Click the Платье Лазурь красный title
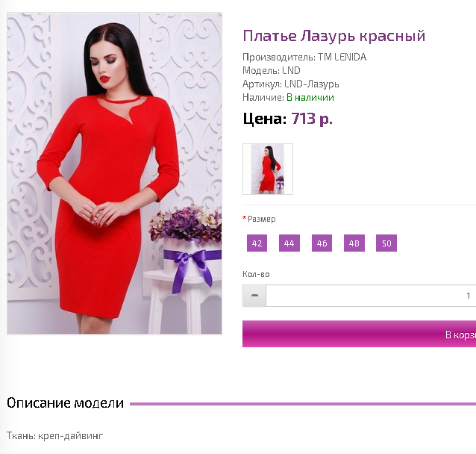 (334, 36)
